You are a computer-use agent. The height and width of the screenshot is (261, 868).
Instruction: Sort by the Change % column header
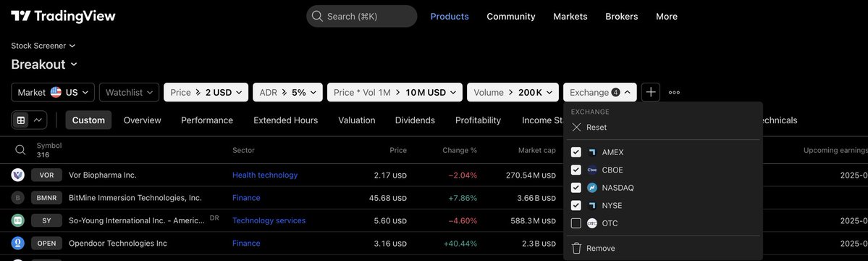click(460, 150)
